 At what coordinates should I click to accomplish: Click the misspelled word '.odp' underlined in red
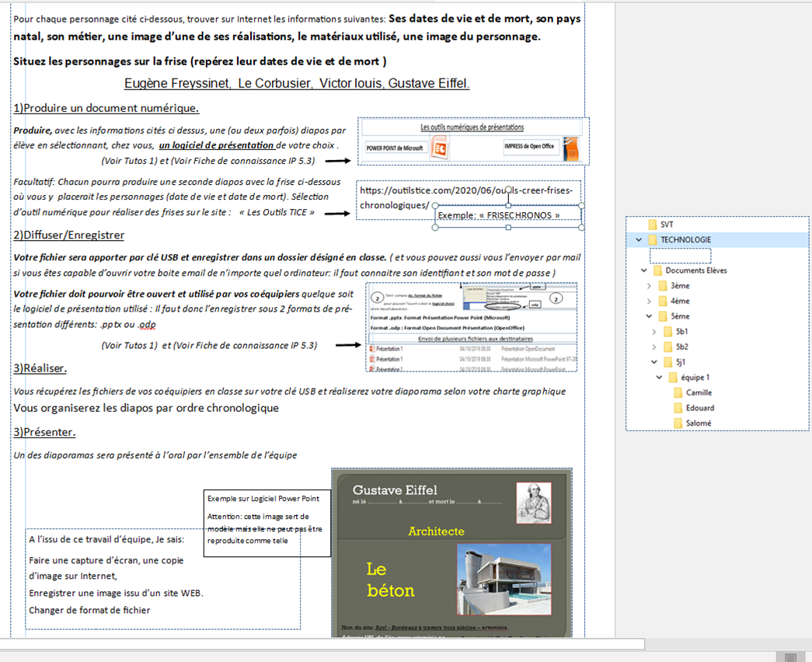pos(147,325)
